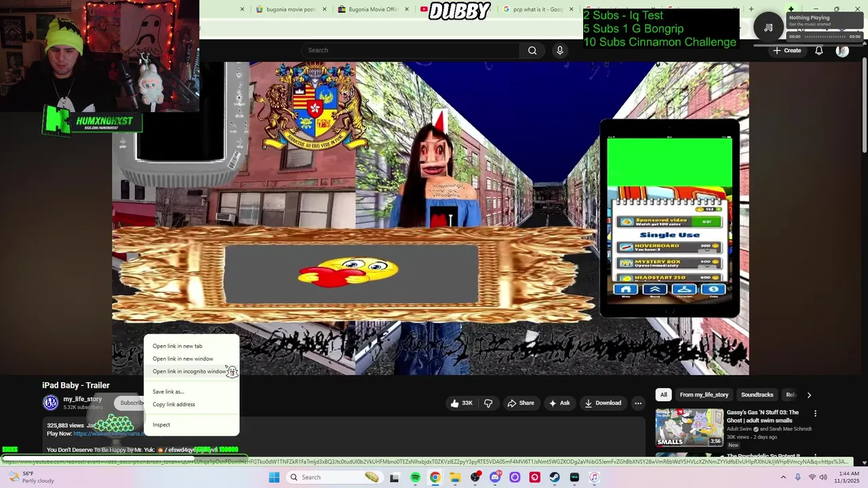Open YouTube notifications bell
Image resolution: width=868 pixels, height=488 pixels.
coord(819,51)
